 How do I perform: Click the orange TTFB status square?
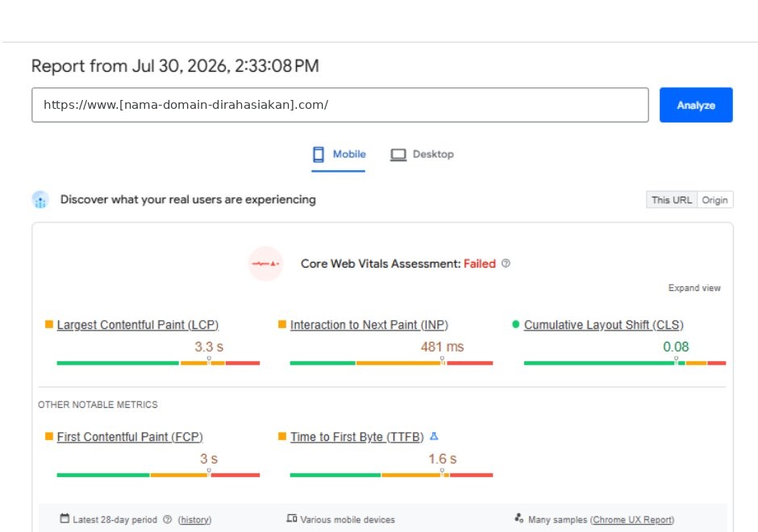[x=282, y=436]
